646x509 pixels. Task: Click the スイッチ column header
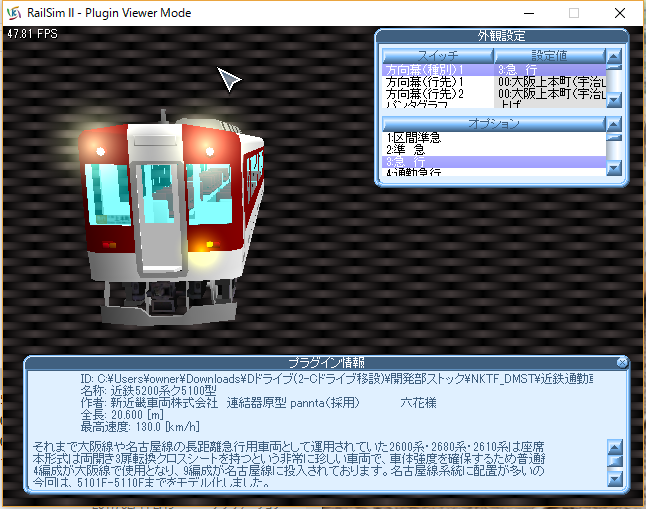(438, 56)
